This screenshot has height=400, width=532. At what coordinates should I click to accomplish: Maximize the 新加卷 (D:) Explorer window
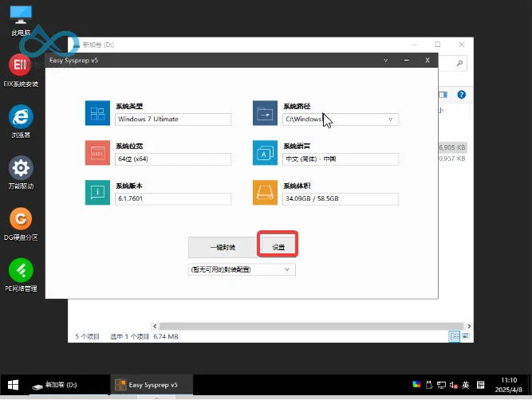point(438,45)
